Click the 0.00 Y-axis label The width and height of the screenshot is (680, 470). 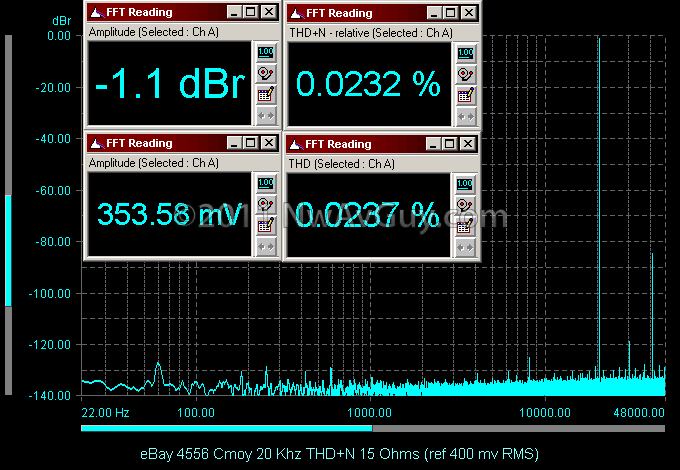click(x=59, y=36)
